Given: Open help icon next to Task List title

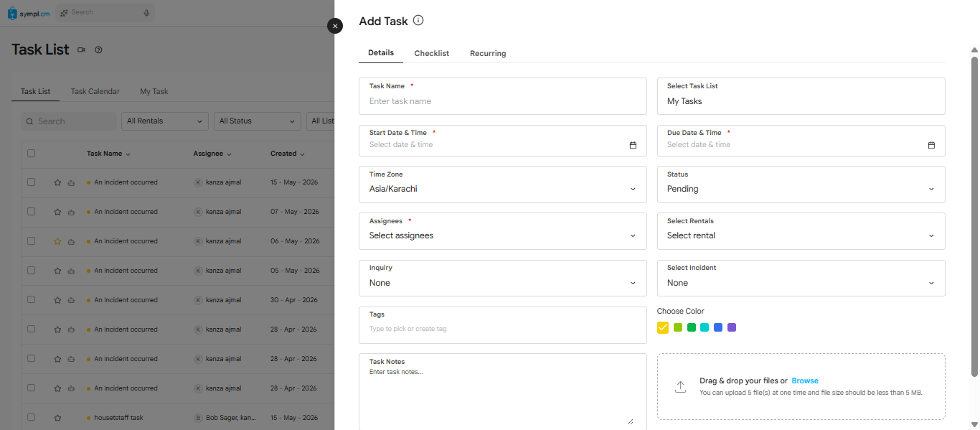Looking at the screenshot, I should tap(98, 50).
